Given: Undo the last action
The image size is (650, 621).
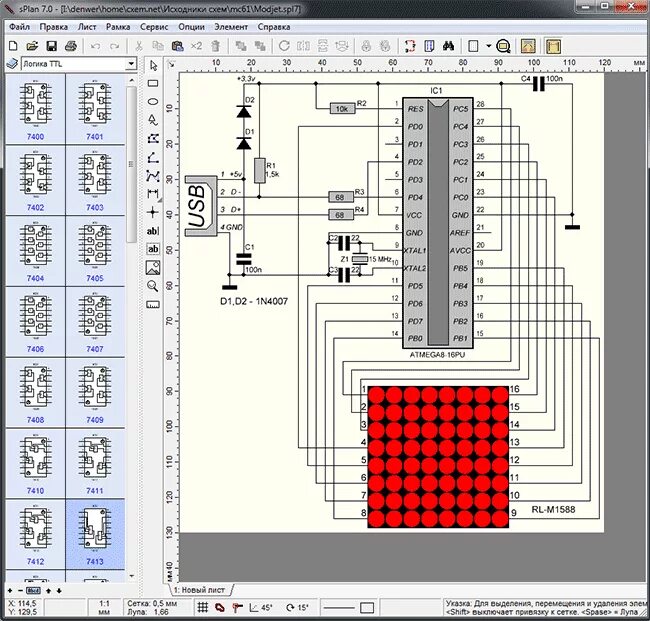Looking at the screenshot, I should coord(95,46).
